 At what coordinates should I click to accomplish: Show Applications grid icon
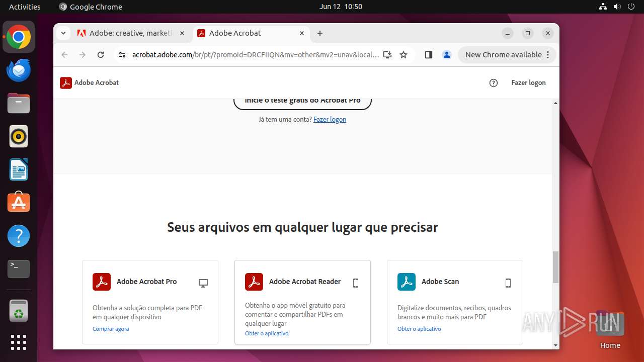pyautogui.click(x=19, y=342)
